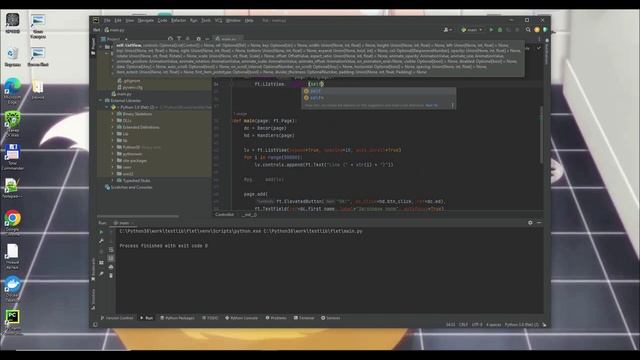640x360 pixels.
Task: Open the Code menu
Action: click(162, 20)
